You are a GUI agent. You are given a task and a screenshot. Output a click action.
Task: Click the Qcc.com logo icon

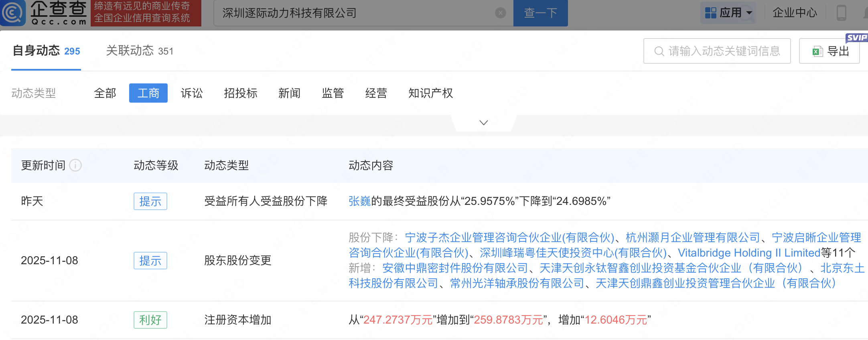pyautogui.click(x=13, y=13)
